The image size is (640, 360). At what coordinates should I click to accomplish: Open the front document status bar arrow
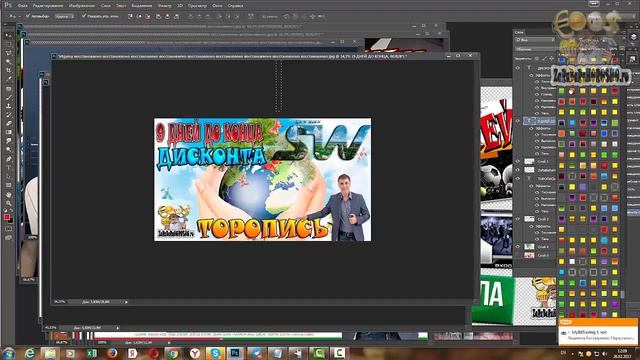point(127,302)
